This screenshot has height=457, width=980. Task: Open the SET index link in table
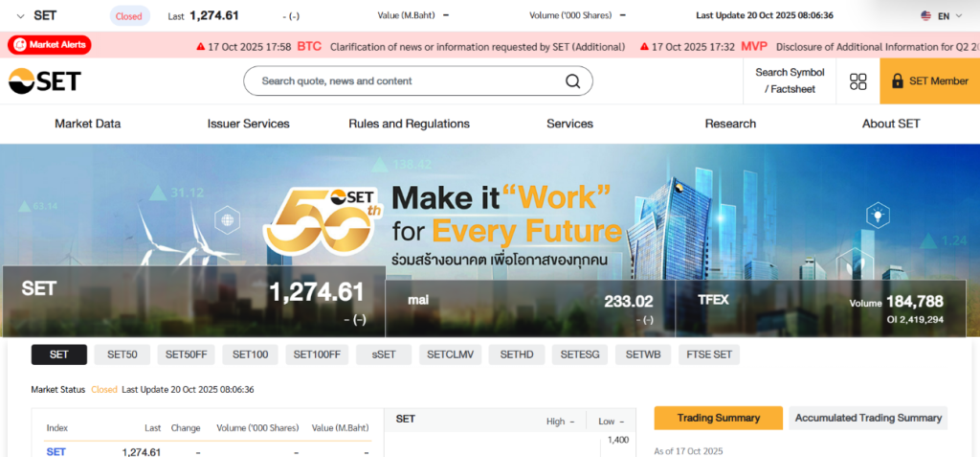coord(56,451)
